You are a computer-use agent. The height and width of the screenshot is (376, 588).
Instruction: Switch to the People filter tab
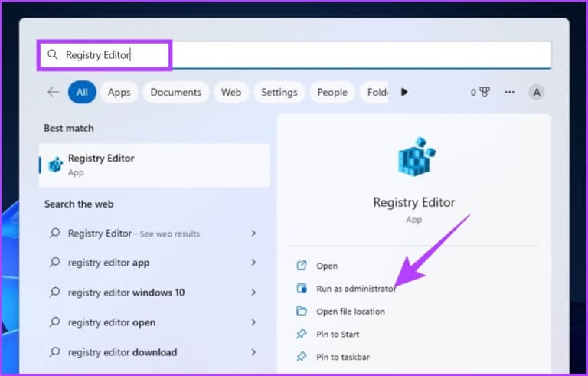click(332, 93)
